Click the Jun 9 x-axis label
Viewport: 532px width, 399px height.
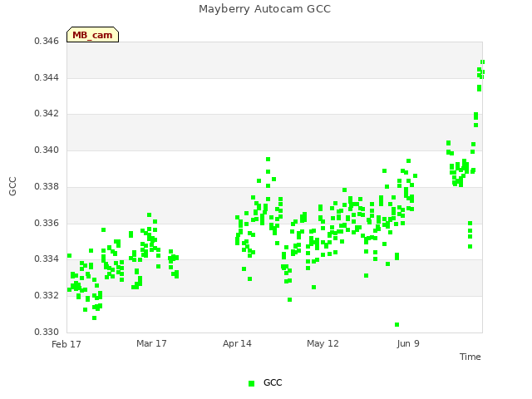(408, 343)
